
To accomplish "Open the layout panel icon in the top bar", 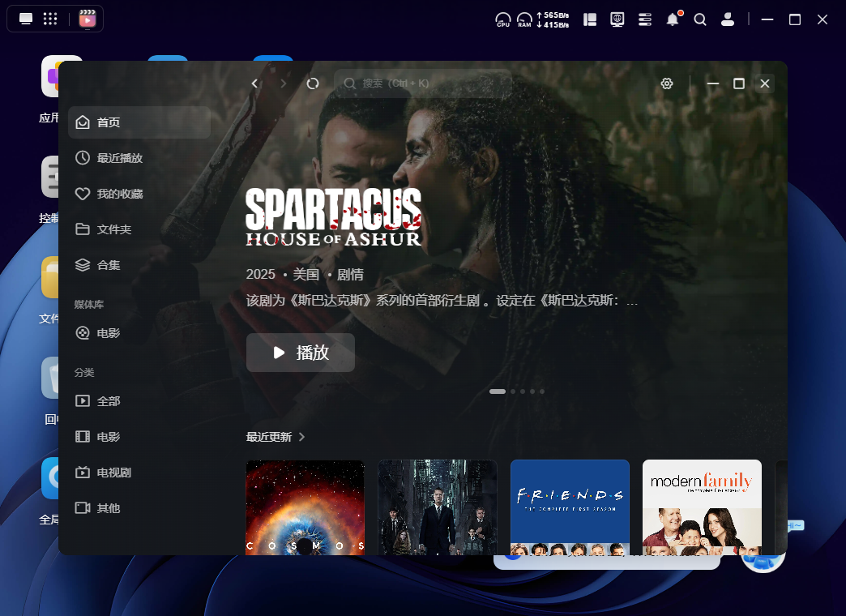I will coord(590,20).
